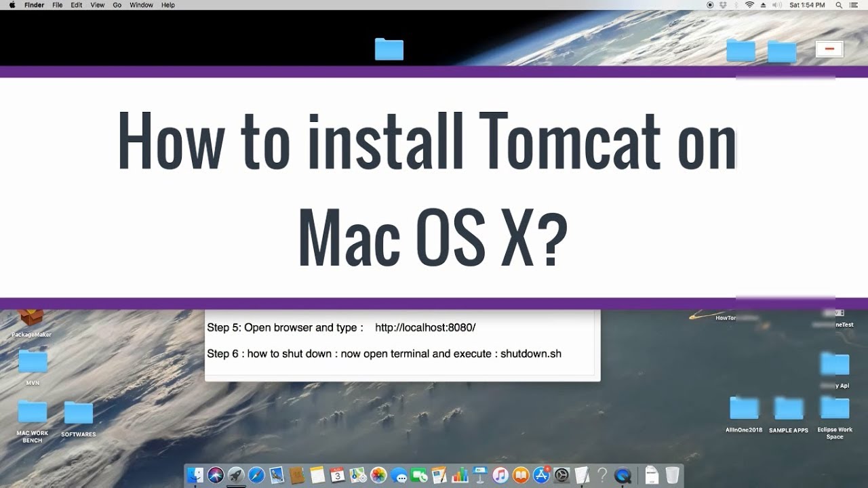This screenshot has width=868, height=488.
Task: Open Messages speech bubble in Dock
Action: [x=399, y=476]
